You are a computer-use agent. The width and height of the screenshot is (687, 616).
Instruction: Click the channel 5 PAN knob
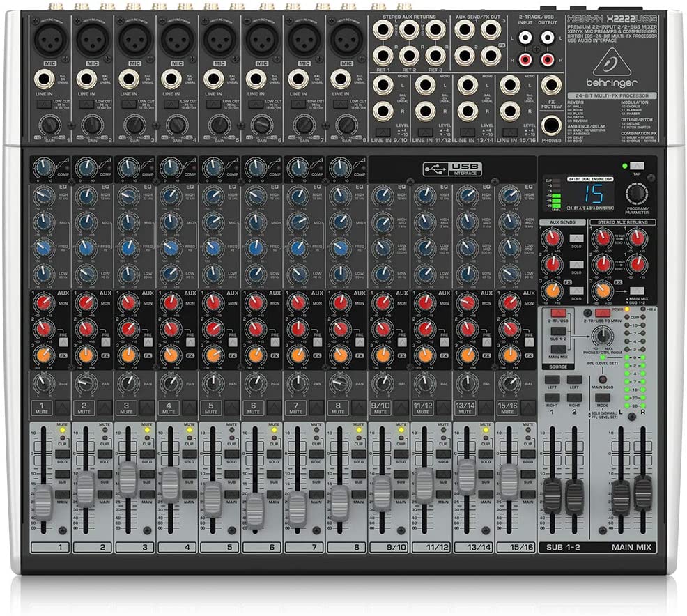(x=213, y=383)
